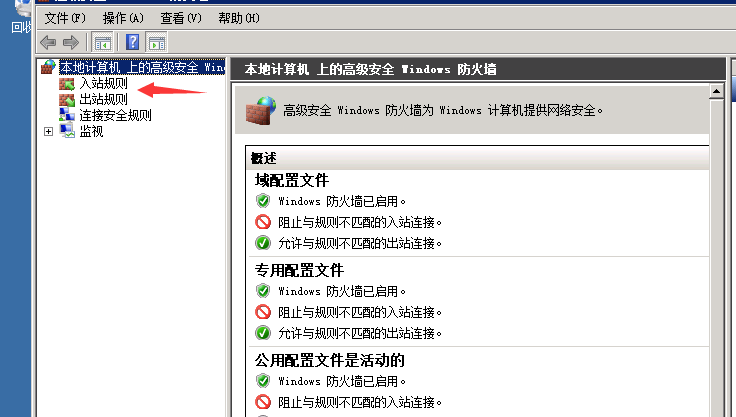Click 允许与规则不匹配的出站连接 under 专用配置文件
The width and height of the screenshot is (736, 417).
tap(360, 333)
